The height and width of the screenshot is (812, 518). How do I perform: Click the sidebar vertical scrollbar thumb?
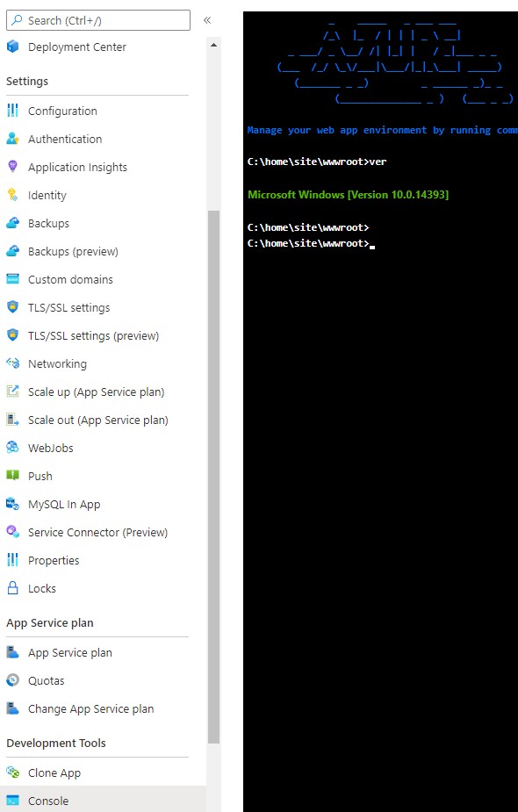213,477
